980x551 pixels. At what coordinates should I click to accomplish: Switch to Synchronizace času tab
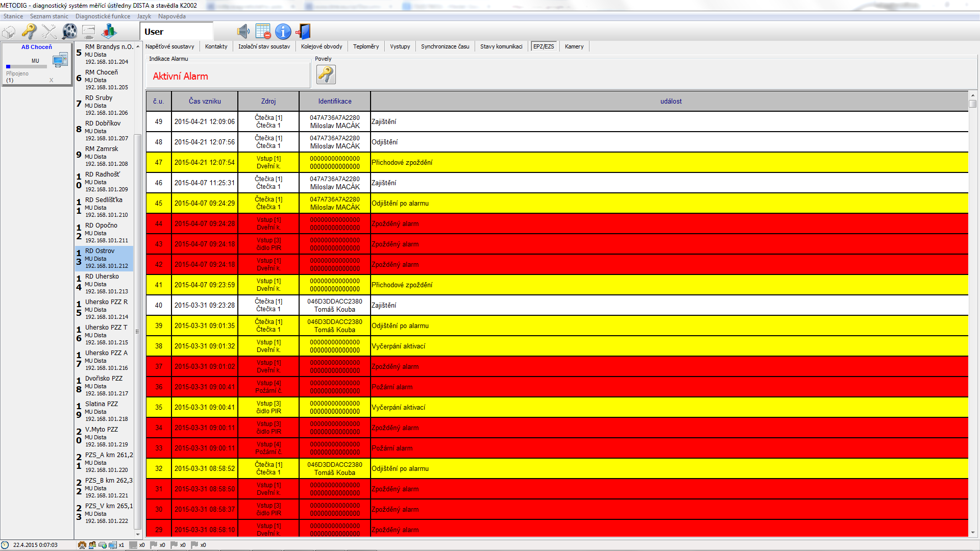point(445,46)
